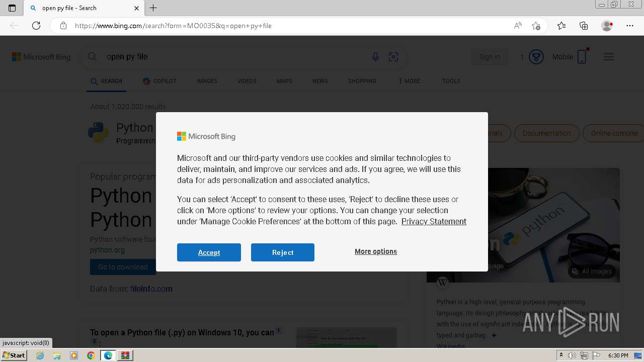Image resolution: width=644 pixels, height=362 pixels.
Task: Click the visual search camera icon
Action: [x=393, y=57]
